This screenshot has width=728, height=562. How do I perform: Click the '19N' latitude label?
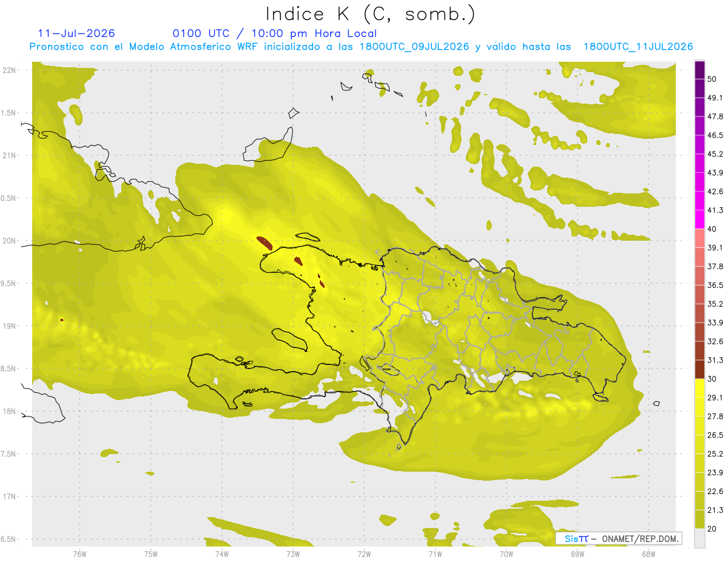pyautogui.click(x=10, y=326)
